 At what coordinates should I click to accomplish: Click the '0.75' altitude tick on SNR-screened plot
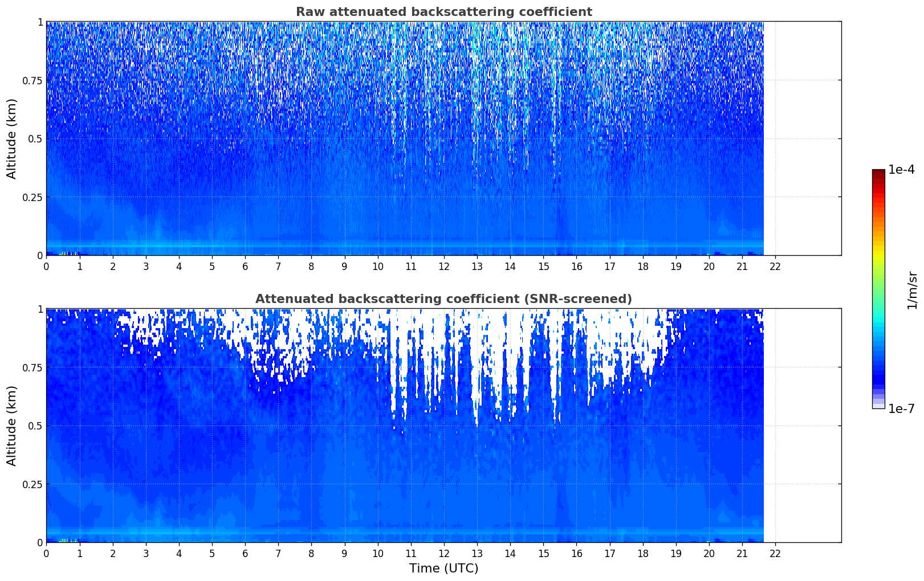pyautogui.click(x=32, y=367)
